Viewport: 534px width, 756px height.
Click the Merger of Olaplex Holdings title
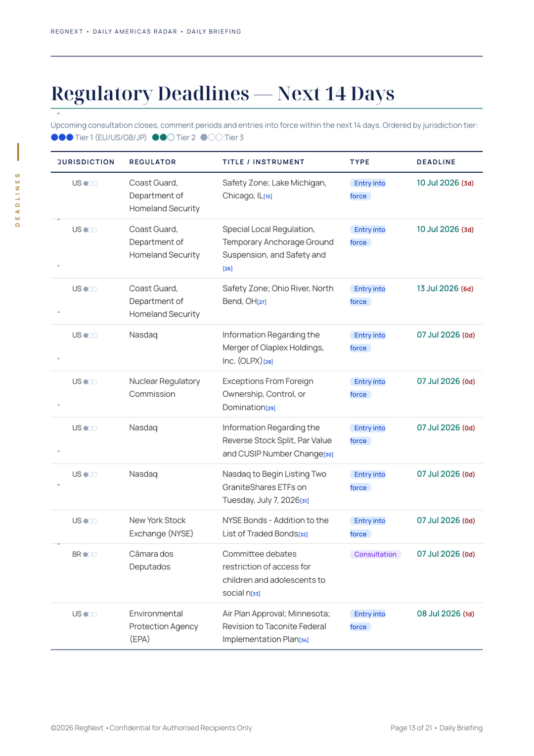click(273, 348)
